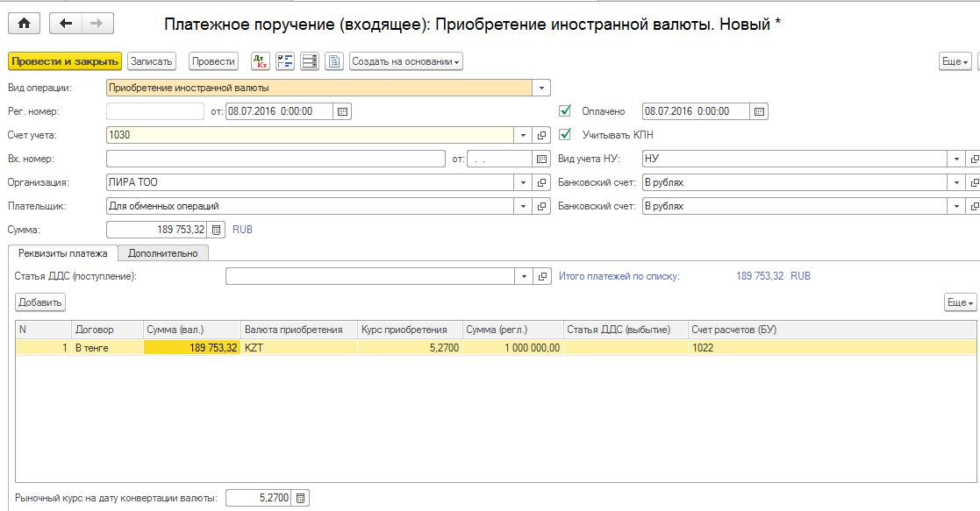Open calendar for Оплачено date
980x511 pixels.
pos(759,111)
